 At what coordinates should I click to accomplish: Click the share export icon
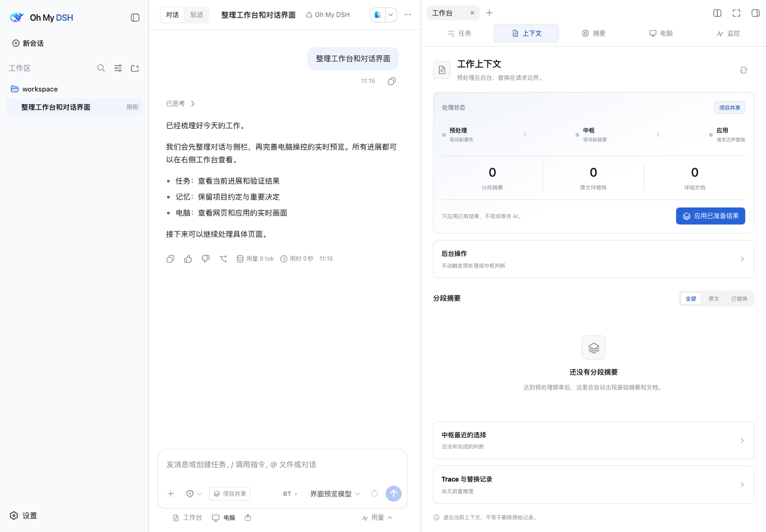pos(248,518)
